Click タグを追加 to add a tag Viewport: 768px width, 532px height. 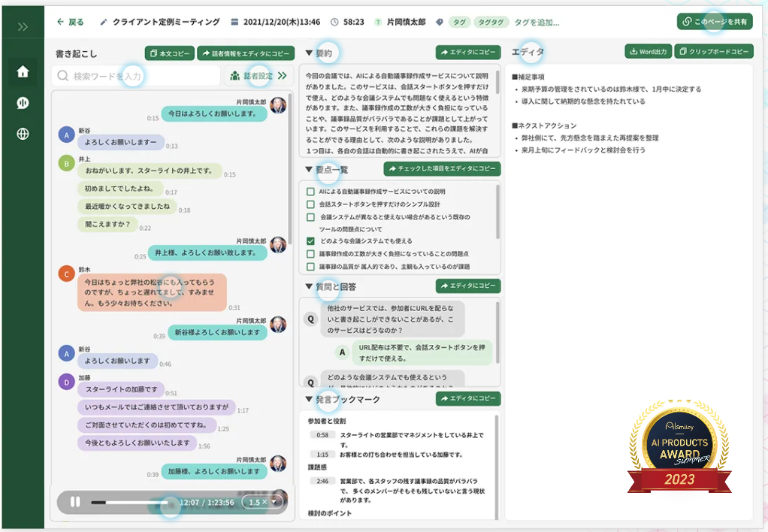click(537, 23)
